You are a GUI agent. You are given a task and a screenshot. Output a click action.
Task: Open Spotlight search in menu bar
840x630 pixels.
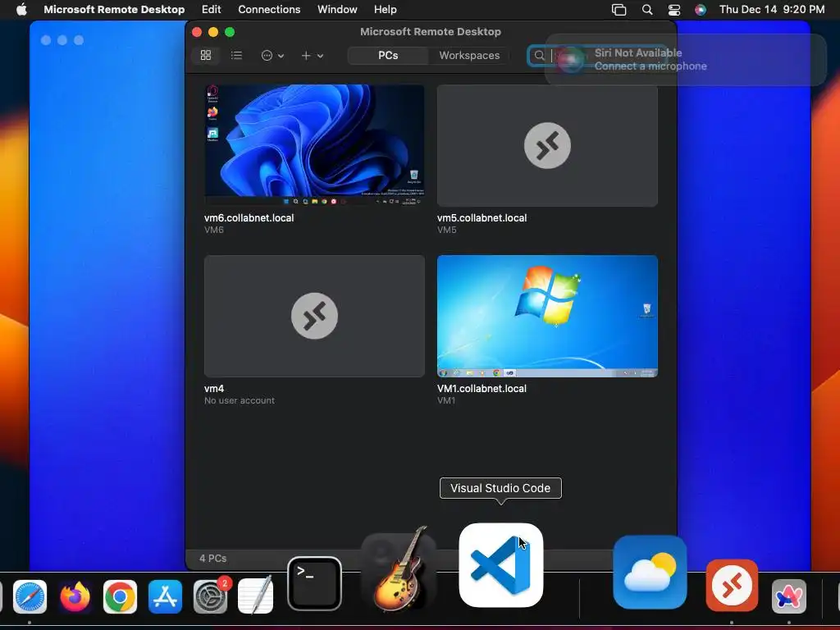(x=647, y=10)
